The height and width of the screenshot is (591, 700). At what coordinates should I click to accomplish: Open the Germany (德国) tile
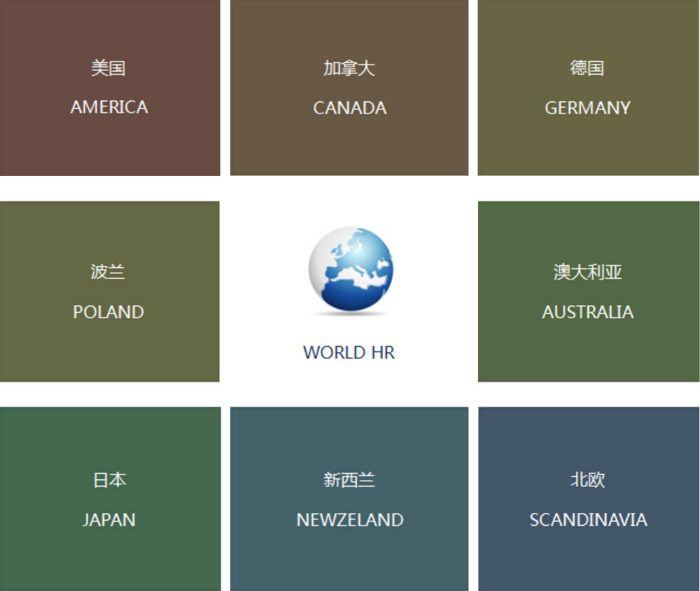(588, 87)
